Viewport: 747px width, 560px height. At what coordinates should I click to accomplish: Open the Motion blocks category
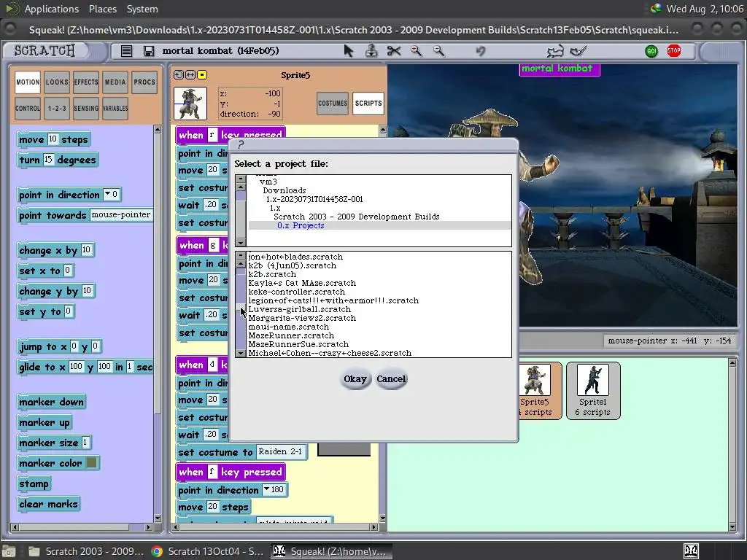click(28, 82)
